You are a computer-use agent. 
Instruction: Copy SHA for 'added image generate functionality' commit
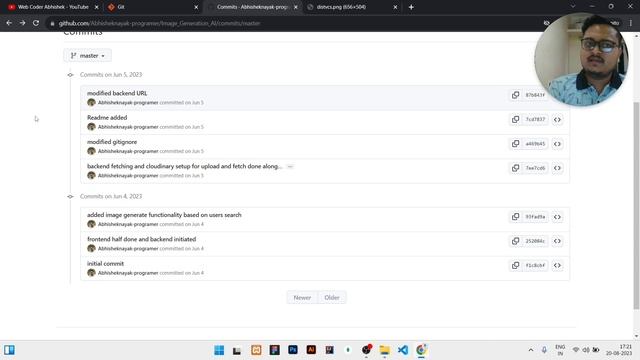[516, 217]
